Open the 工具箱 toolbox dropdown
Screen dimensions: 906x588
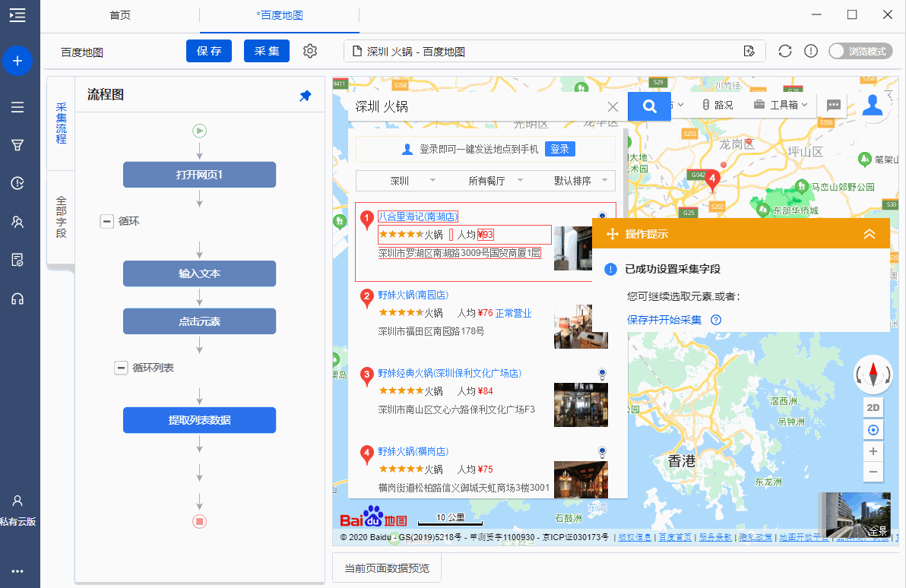coord(781,105)
